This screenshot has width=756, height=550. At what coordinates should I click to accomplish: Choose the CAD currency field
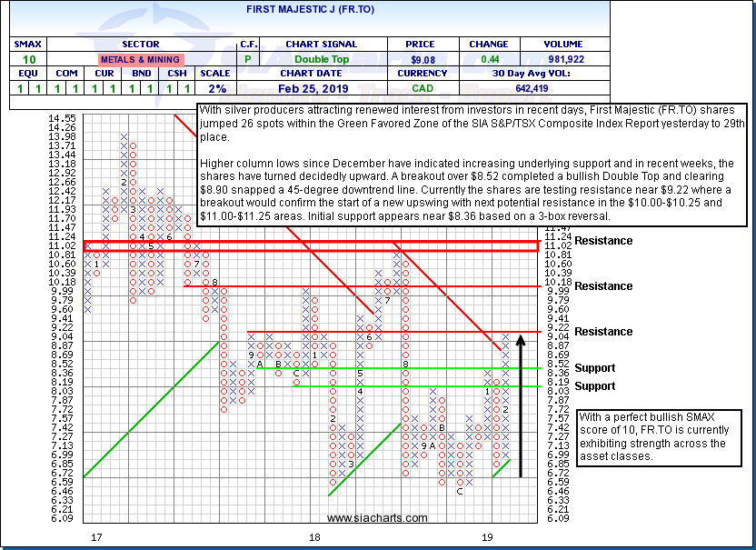pyautogui.click(x=423, y=89)
